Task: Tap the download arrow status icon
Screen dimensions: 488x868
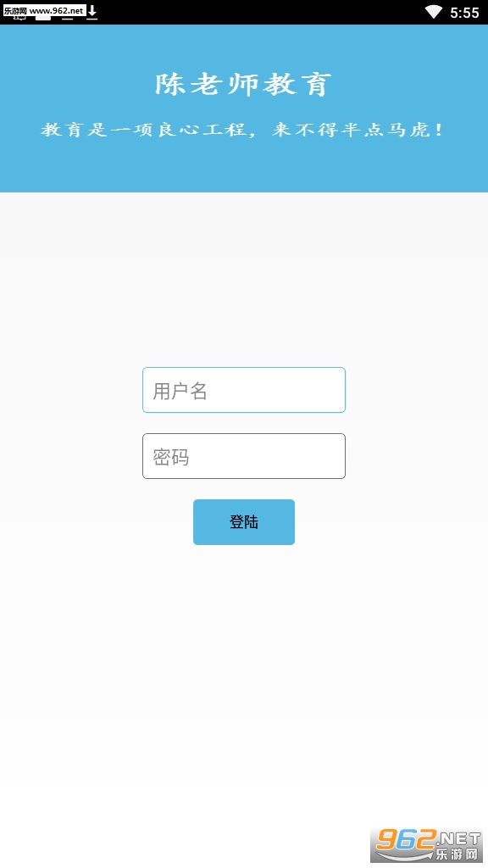Action: click(91, 12)
